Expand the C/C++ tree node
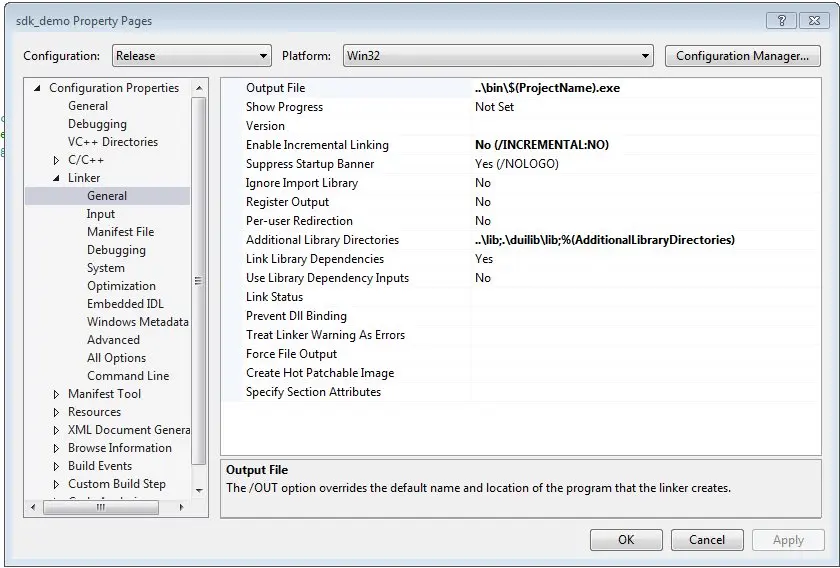 [x=57, y=160]
